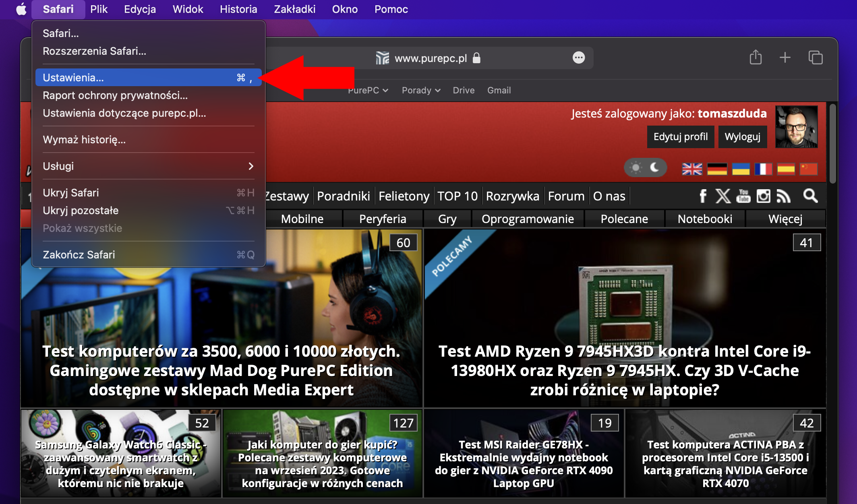The width and height of the screenshot is (857, 504).
Task: Click the Safari Share icon
Action: point(756,58)
